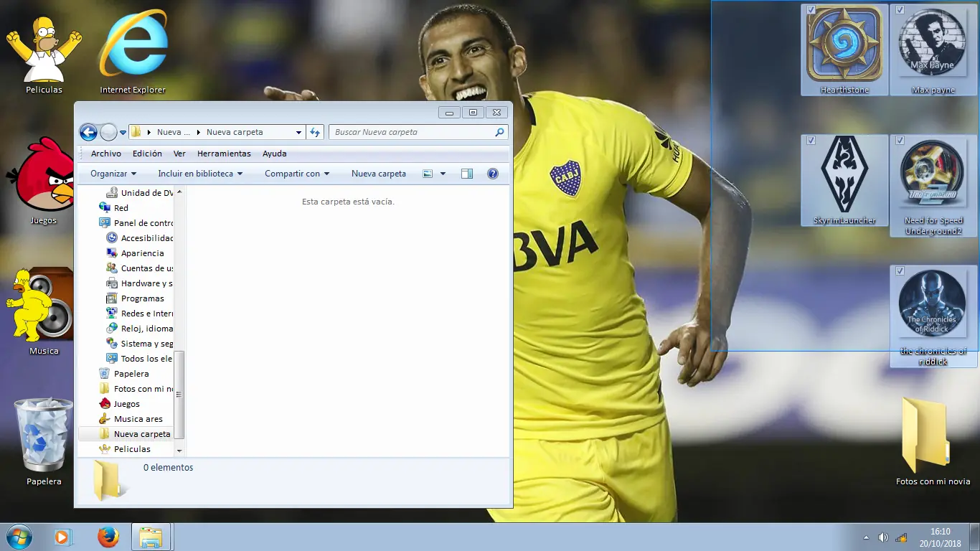Open the Edición menu

click(x=147, y=154)
